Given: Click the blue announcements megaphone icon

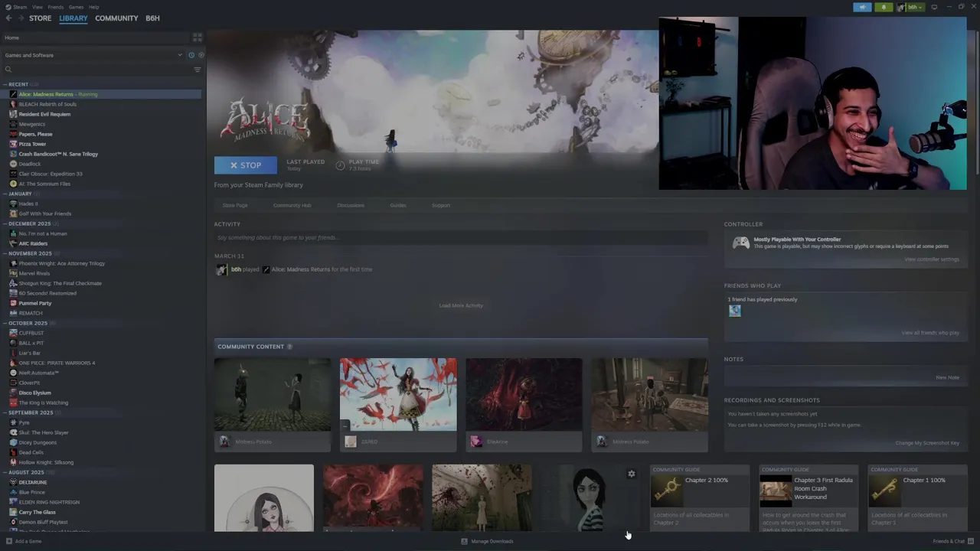Looking at the screenshot, I should point(862,7).
